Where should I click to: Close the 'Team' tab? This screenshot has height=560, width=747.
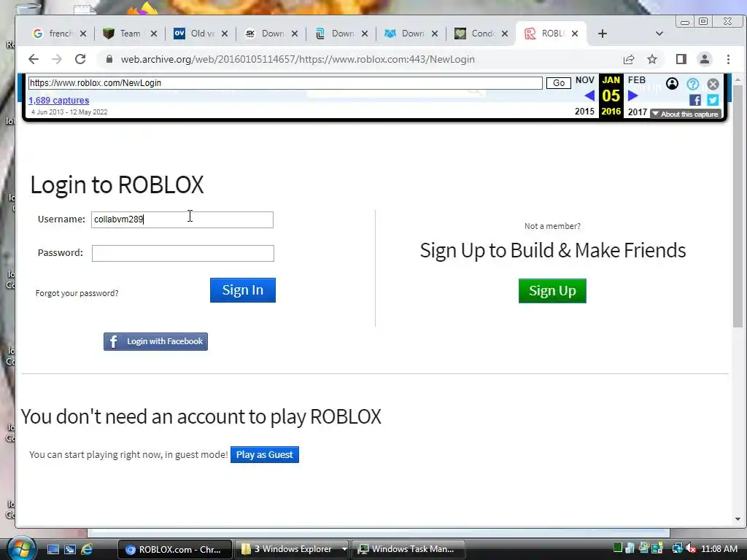(154, 34)
